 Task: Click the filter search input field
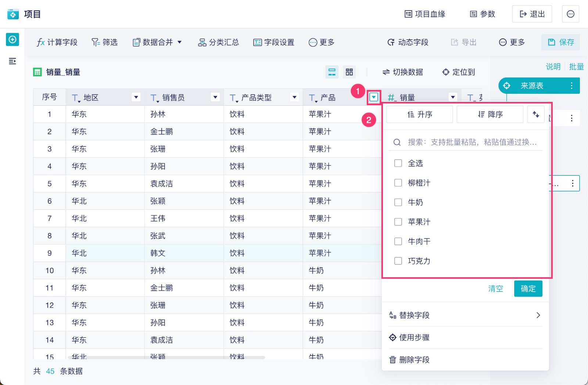(465, 142)
